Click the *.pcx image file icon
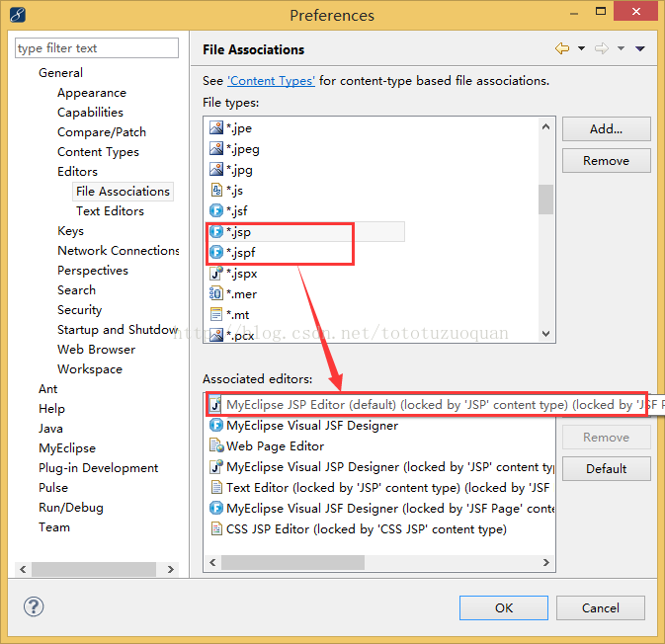 tap(216, 335)
